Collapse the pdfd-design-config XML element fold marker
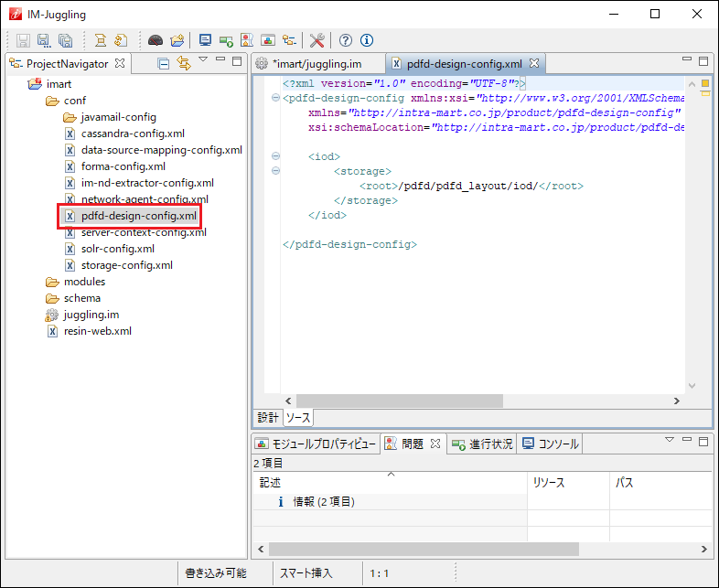Viewport: 719px width, 588px height. point(275,98)
